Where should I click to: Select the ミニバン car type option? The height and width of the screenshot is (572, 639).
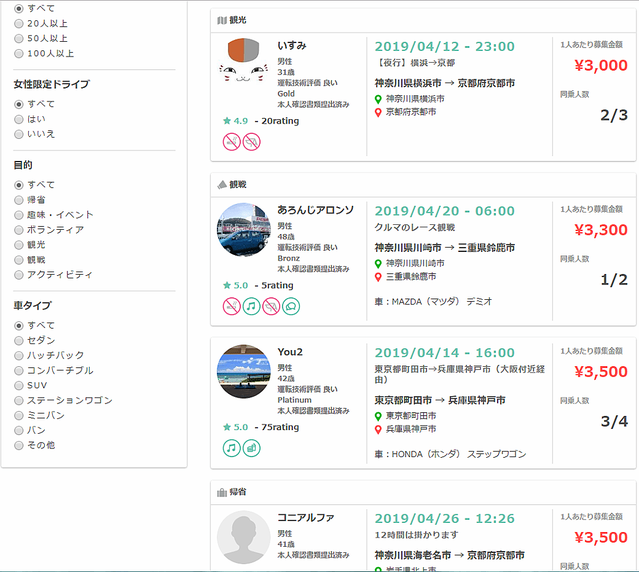19,415
